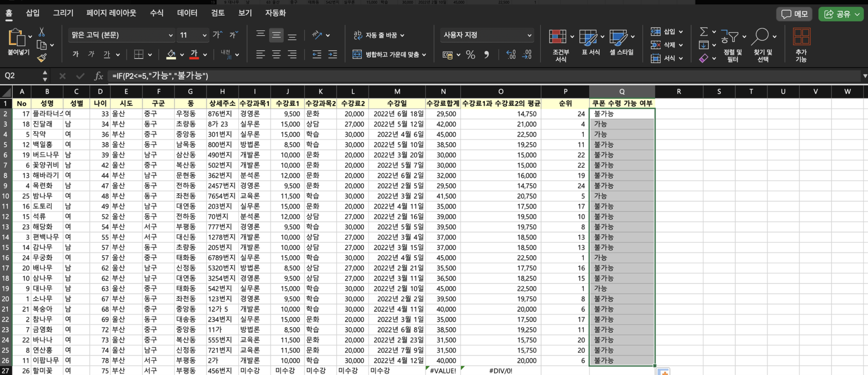Click the Name Box showing Q2

(x=21, y=76)
